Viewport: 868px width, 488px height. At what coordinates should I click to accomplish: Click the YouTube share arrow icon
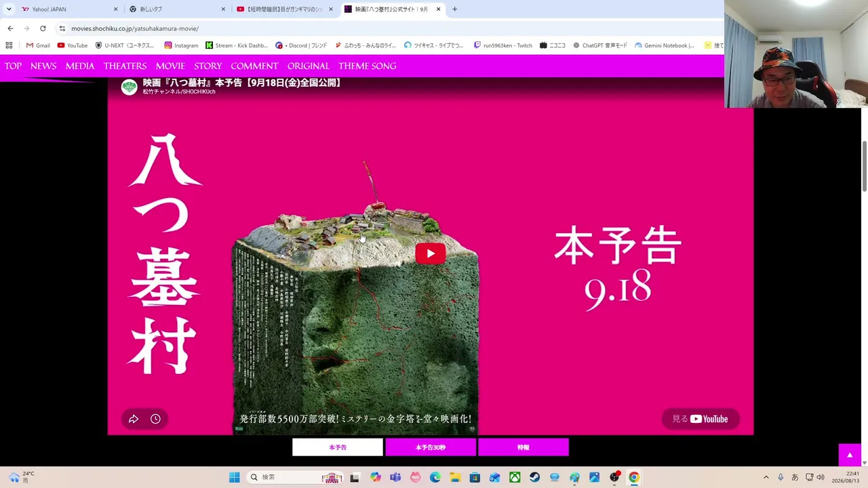click(x=134, y=419)
